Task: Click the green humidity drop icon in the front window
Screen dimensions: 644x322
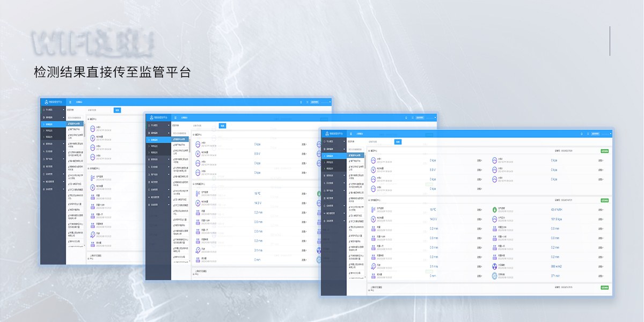Action: click(x=494, y=210)
